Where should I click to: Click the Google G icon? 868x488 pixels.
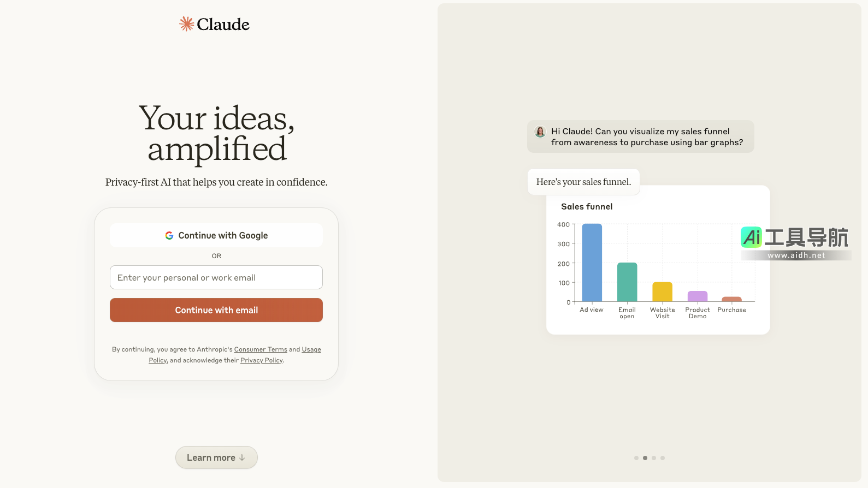click(x=169, y=235)
